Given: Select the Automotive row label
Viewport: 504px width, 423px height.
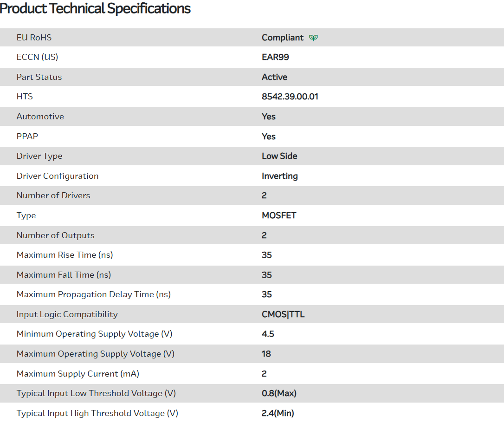Looking at the screenshot, I should click(x=40, y=117).
